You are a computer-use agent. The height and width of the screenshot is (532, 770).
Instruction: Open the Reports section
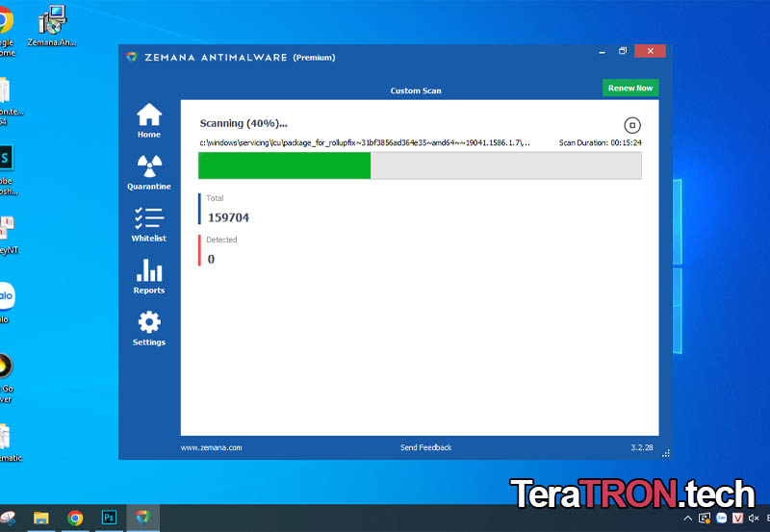click(149, 276)
